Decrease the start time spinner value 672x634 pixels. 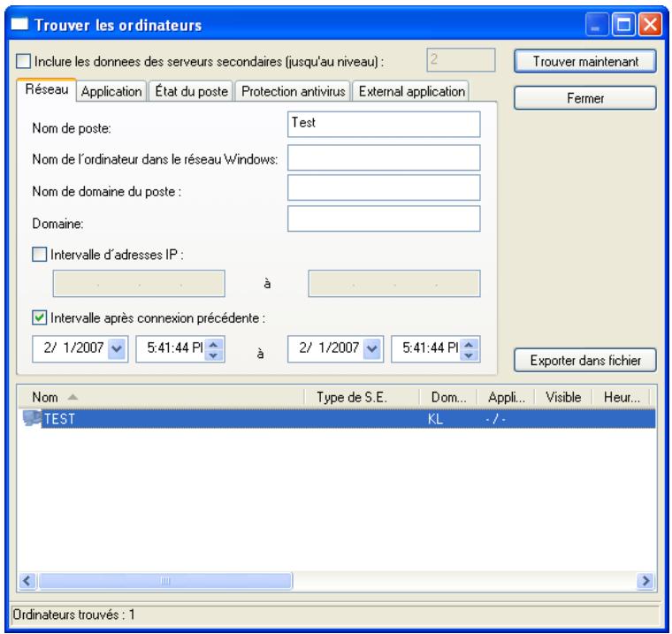tap(213, 355)
